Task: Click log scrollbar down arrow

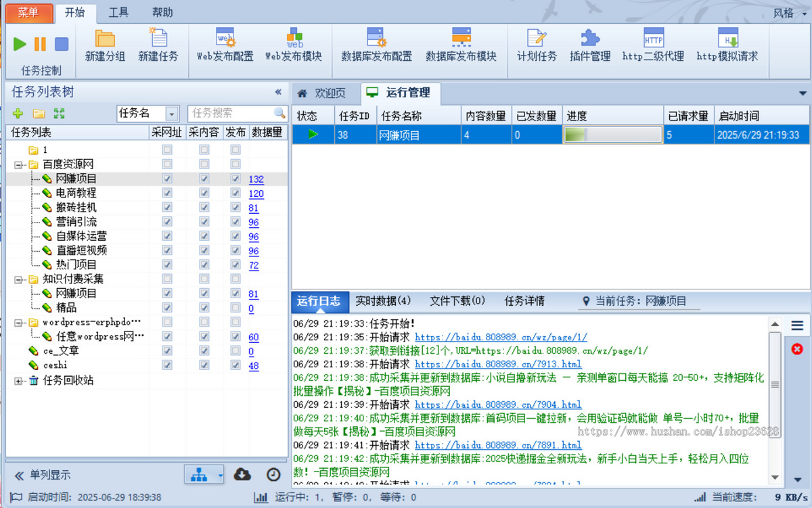Action: [775, 478]
